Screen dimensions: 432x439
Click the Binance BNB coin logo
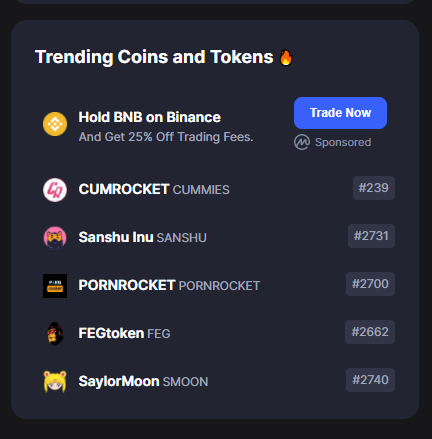[55, 124]
